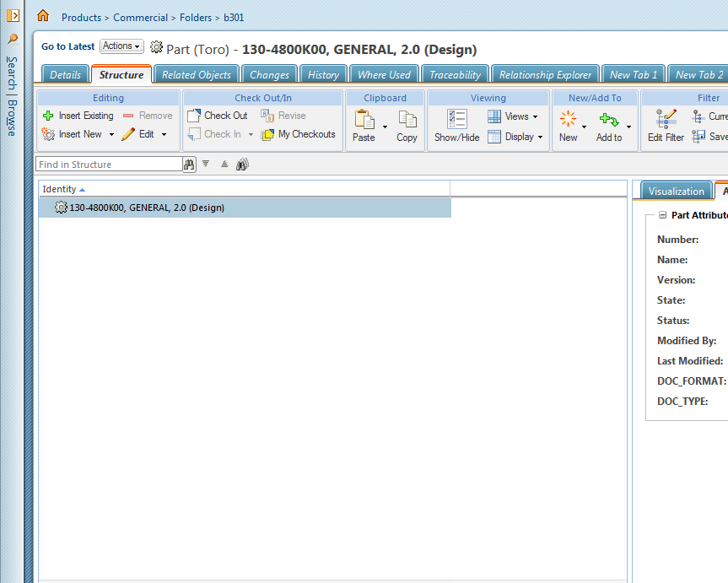The height and width of the screenshot is (583, 728).
Task: Switch to the Where Used tab
Action: click(384, 75)
